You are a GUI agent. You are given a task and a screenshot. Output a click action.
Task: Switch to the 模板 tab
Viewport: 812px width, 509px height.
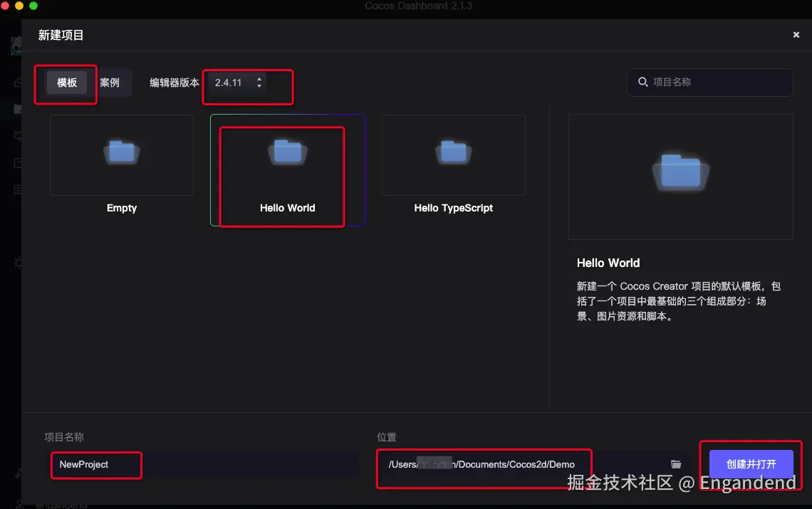pyautogui.click(x=67, y=83)
